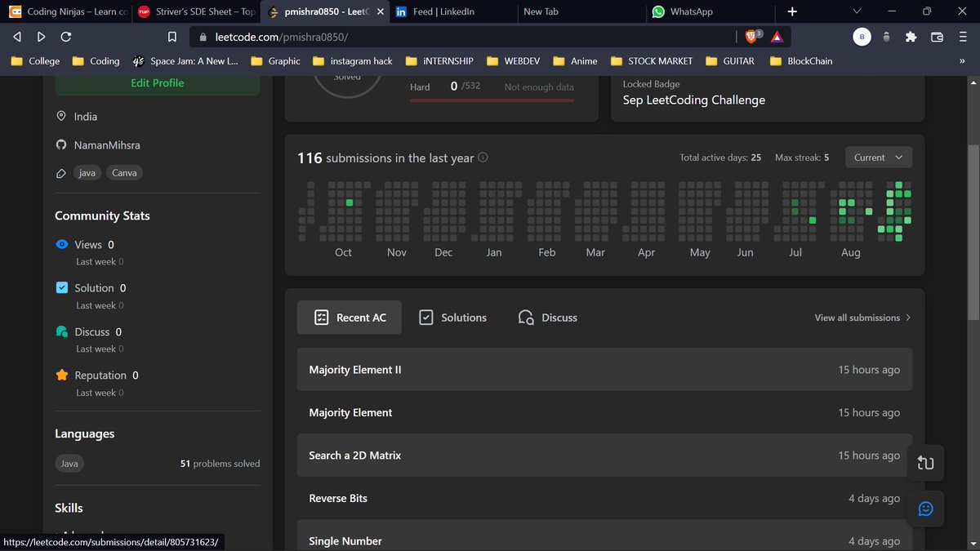
Task: Open the Current streak dropdown
Action: 878,157
